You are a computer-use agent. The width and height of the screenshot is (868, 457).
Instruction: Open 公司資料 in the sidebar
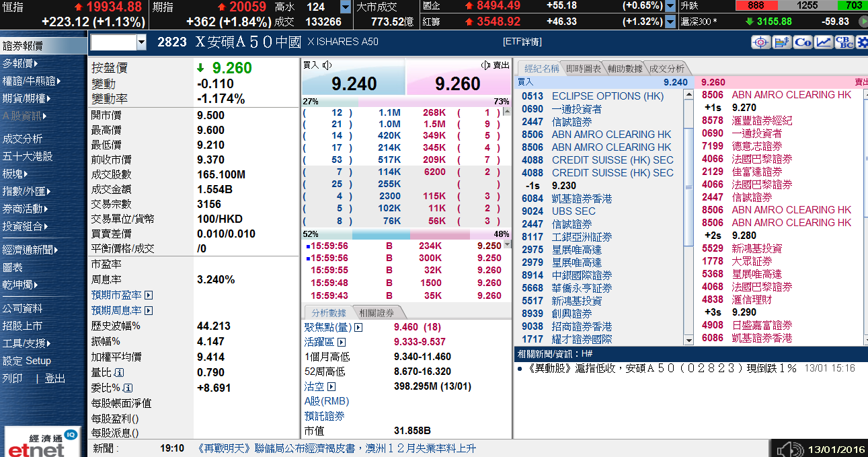pyautogui.click(x=23, y=308)
